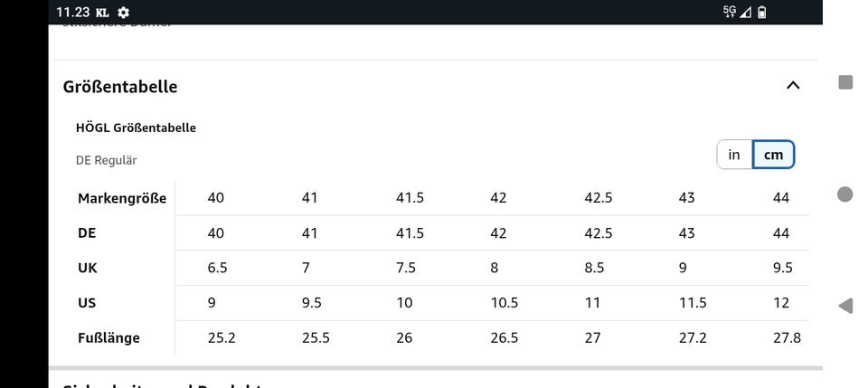Screen dimensions: 868x388
Task: Select the Fußlänge row header
Action: 109,338
